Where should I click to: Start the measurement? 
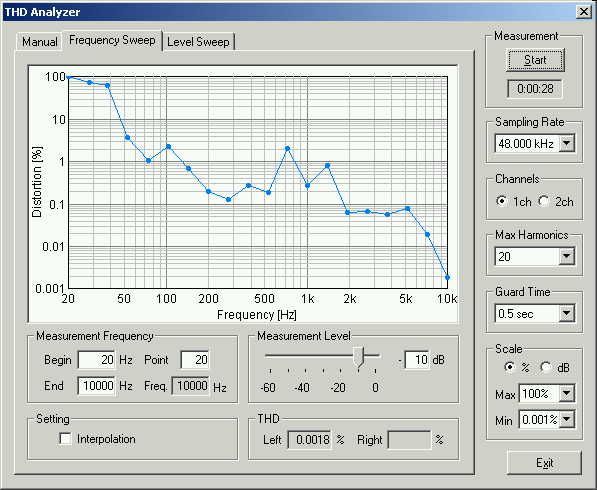point(535,60)
